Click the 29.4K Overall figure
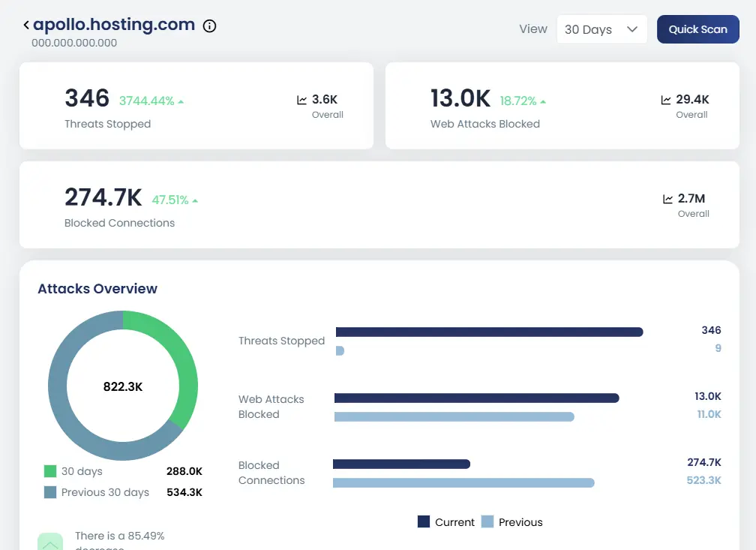 [692, 99]
